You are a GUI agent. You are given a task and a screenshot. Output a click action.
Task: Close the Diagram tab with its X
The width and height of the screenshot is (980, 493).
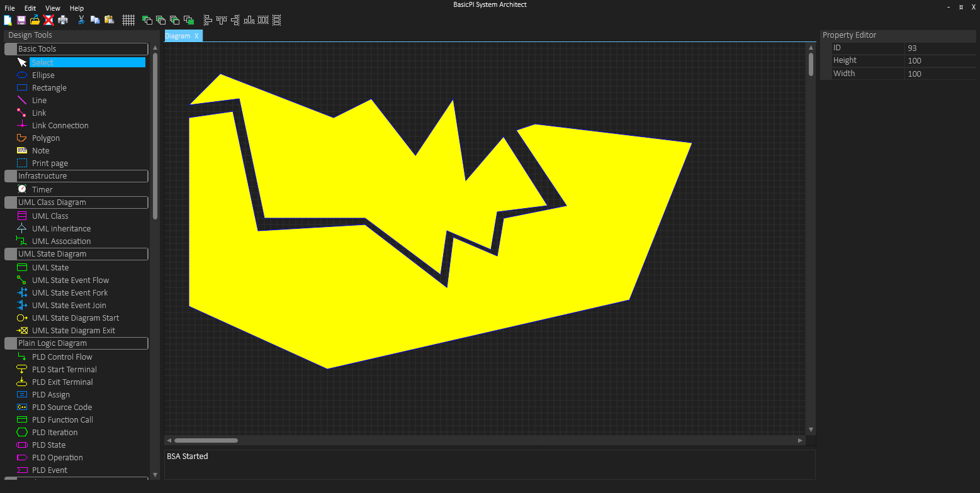coord(196,36)
